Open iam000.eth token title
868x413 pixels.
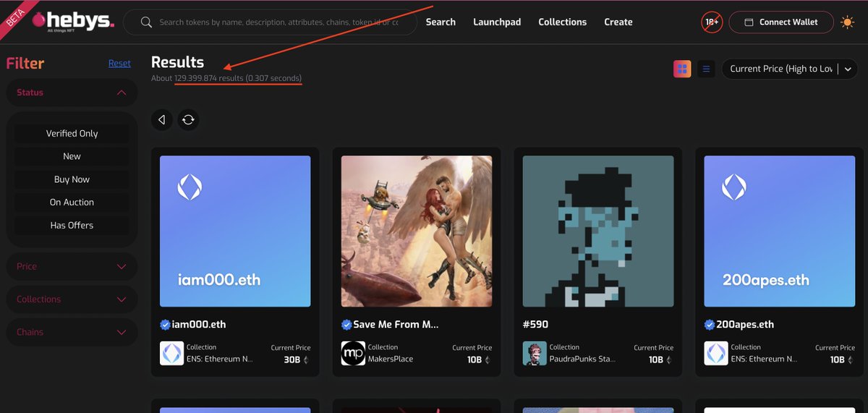(x=199, y=324)
